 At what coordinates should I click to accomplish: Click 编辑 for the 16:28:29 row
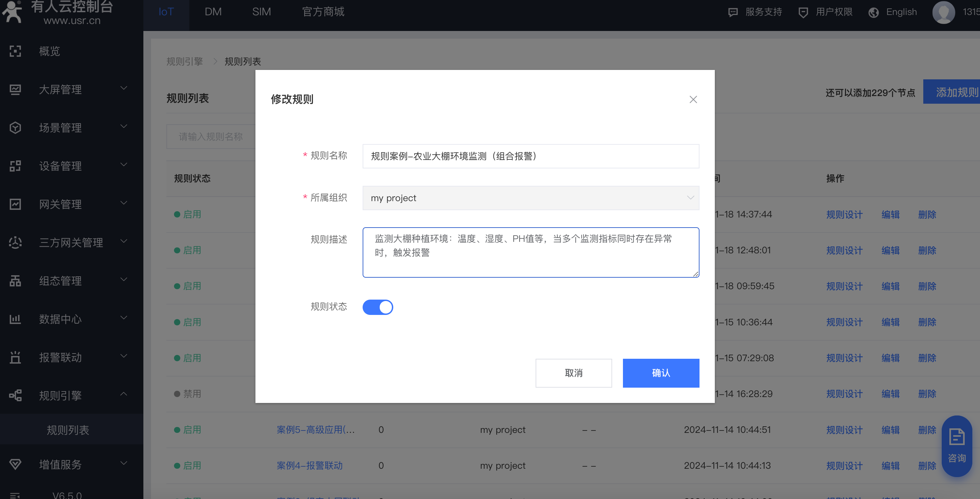coord(891,394)
